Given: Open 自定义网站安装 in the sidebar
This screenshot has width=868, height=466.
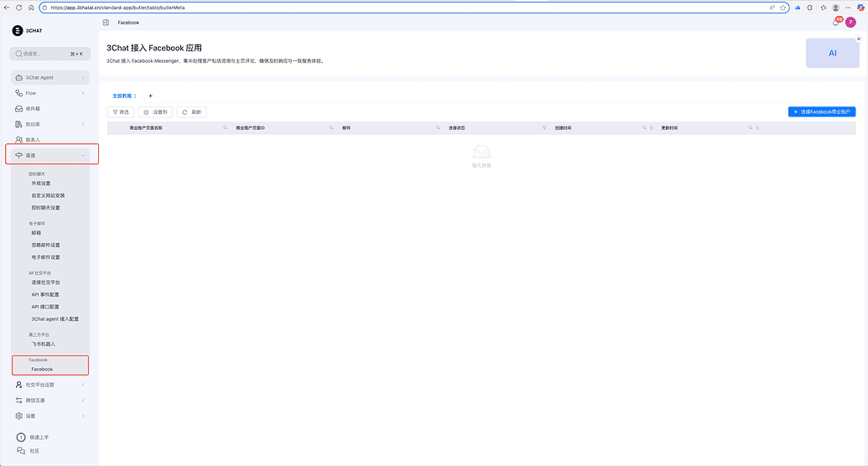Looking at the screenshot, I should 48,195.
